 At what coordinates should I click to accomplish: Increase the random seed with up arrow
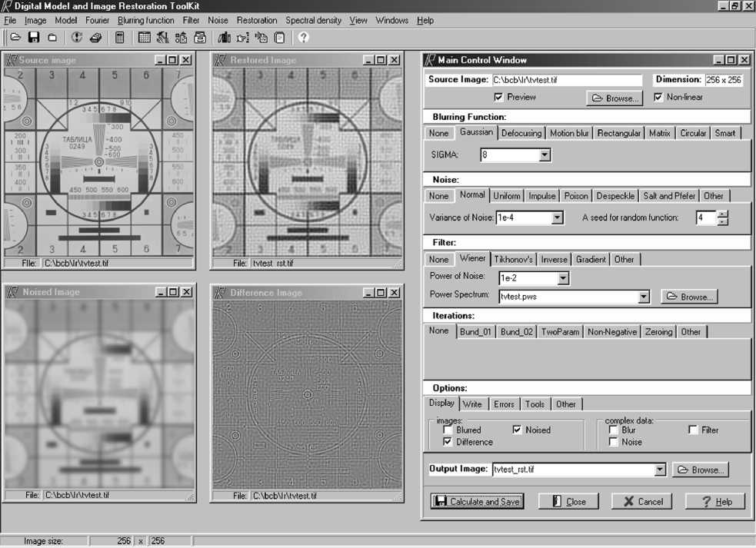coord(722,214)
